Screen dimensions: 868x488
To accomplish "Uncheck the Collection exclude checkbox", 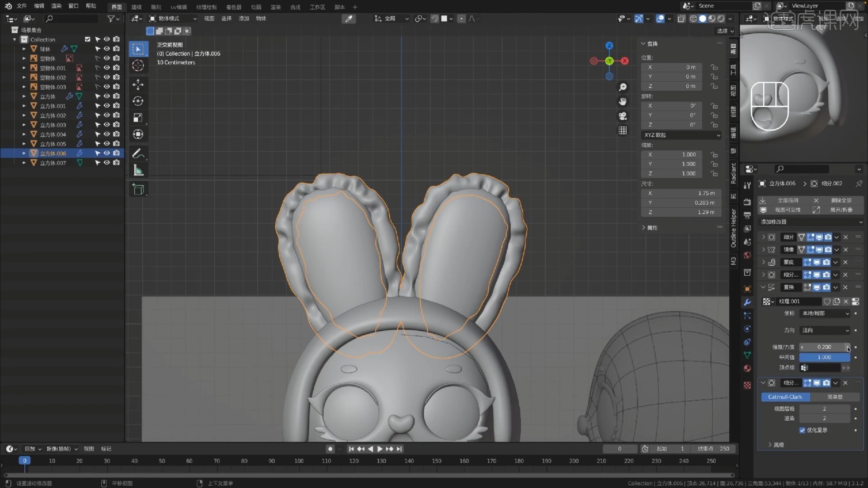I will [x=88, y=39].
